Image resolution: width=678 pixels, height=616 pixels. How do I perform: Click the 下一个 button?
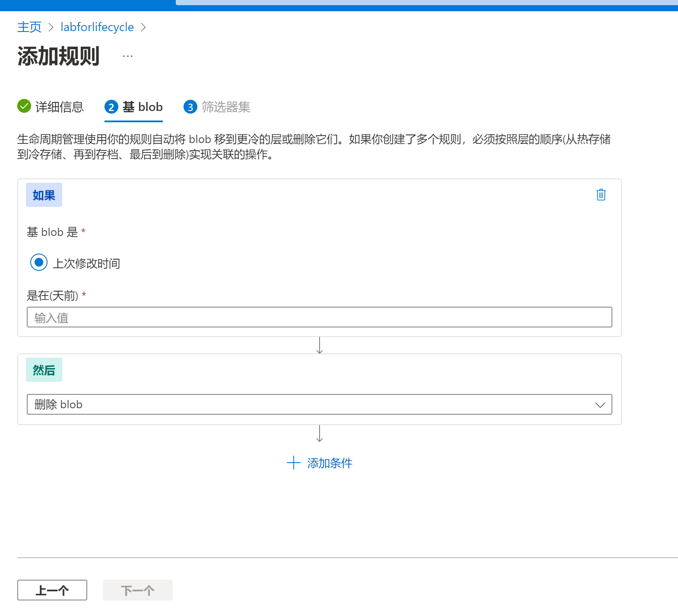point(138,590)
